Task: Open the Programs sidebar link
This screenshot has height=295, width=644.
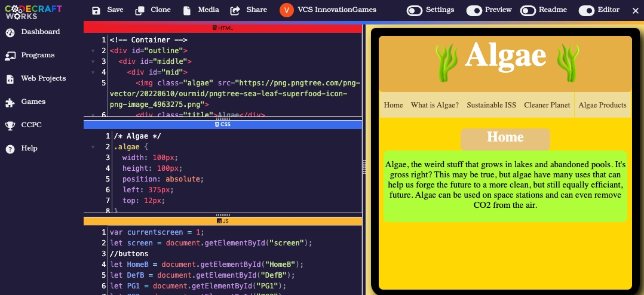Action: click(38, 56)
